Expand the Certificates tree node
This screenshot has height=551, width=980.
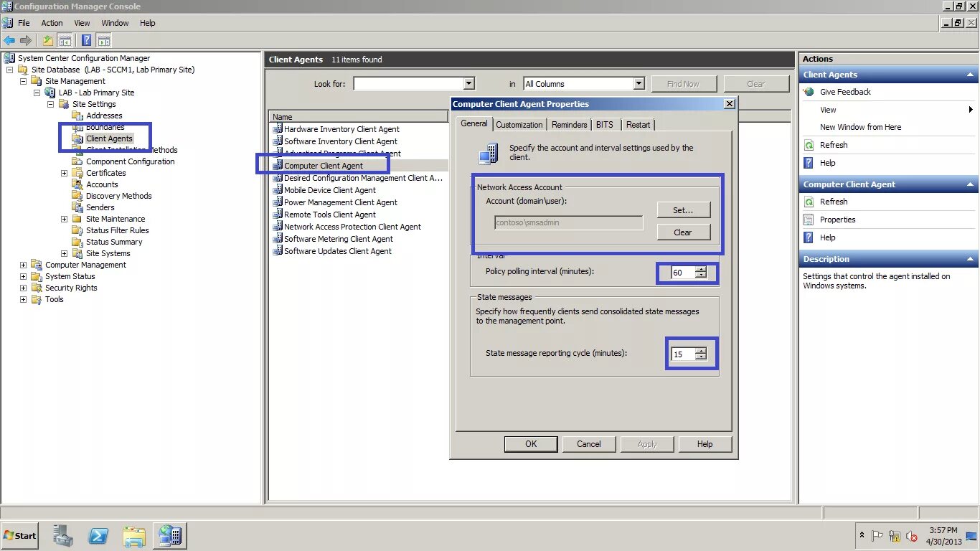click(64, 173)
